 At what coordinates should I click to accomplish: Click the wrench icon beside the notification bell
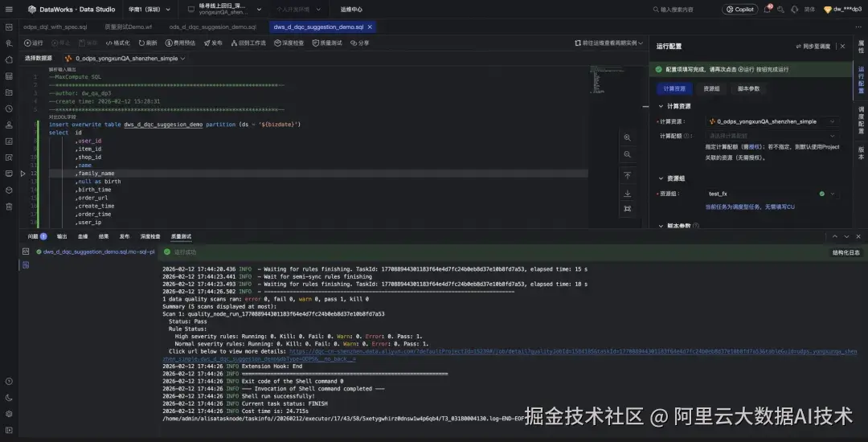click(x=780, y=10)
